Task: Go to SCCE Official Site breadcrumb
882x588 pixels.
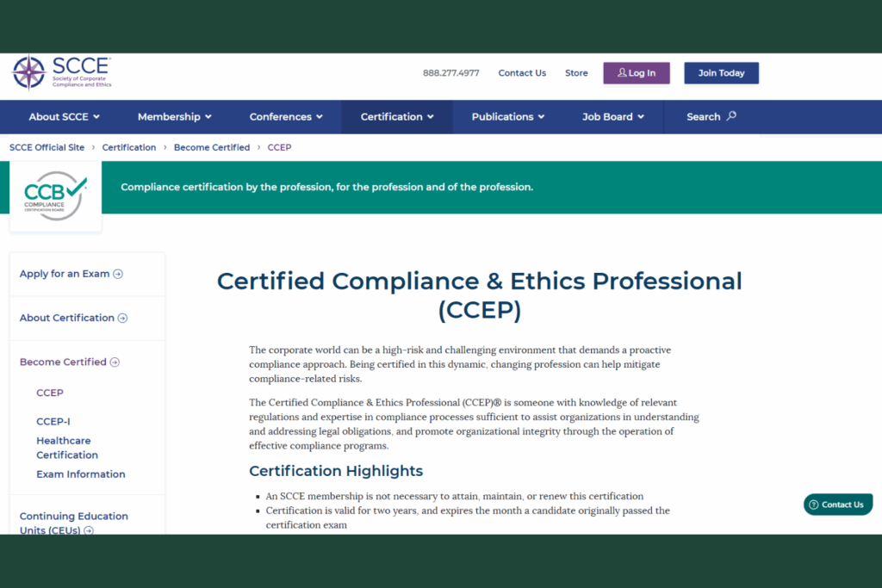Action: point(47,147)
